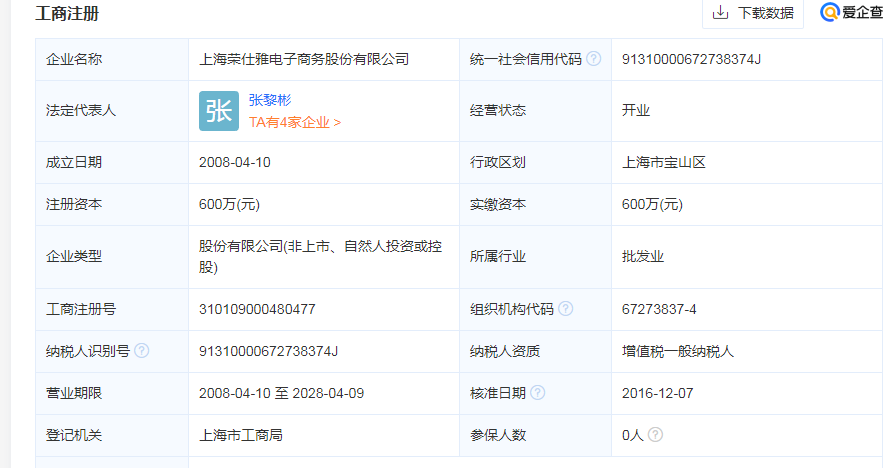Click the 纳税人资质 label cell
The image size is (887, 468).
click(x=535, y=351)
